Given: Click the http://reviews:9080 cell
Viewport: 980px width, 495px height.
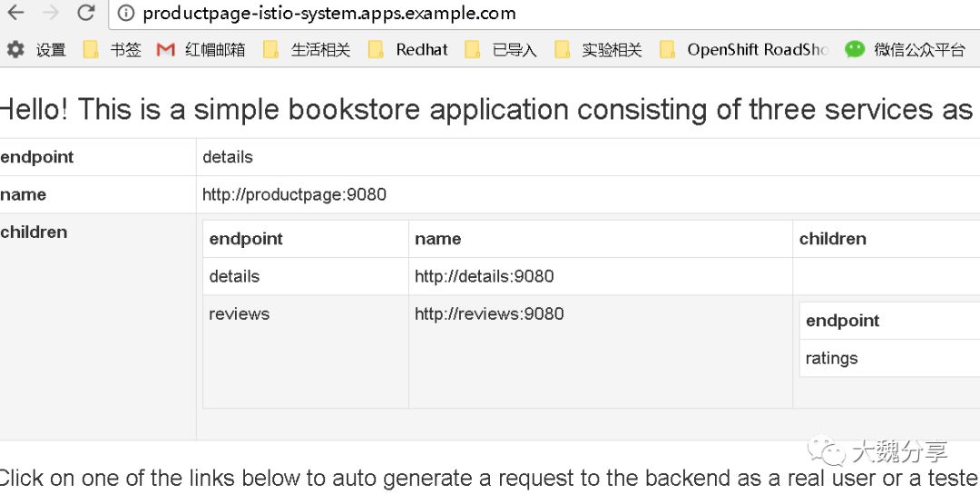Looking at the screenshot, I should [x=489, y=314].
